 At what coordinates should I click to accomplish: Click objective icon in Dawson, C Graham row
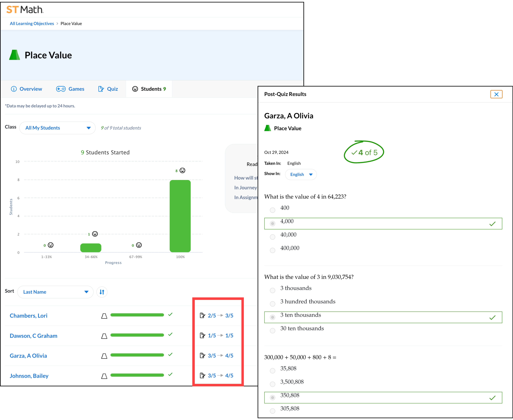point(104,336)
